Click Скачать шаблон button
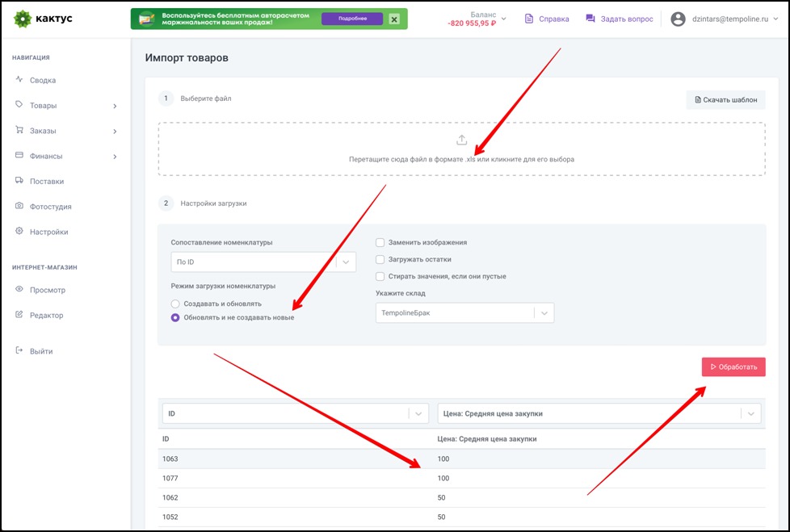 (725, 100)
